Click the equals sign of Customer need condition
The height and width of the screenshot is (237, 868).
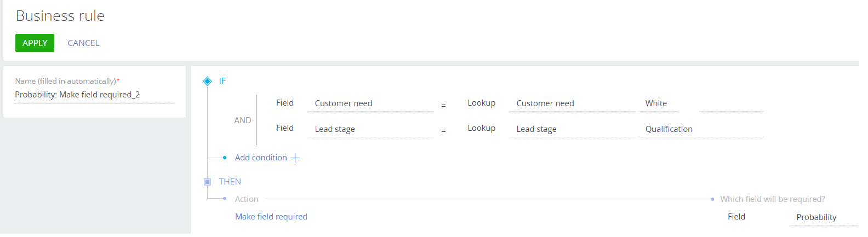(x=444, y=105)
